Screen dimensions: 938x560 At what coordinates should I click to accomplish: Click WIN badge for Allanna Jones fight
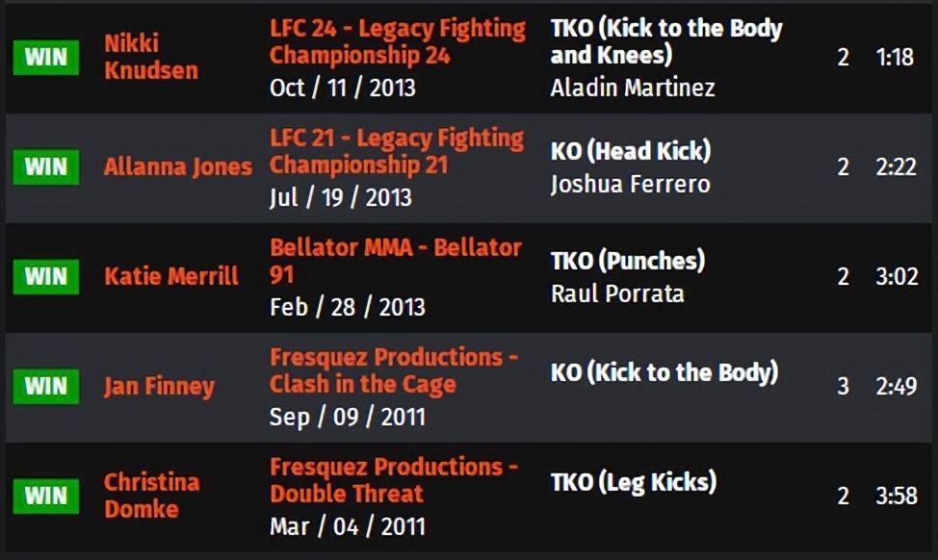pyautogui.click(x=46, y=166)
